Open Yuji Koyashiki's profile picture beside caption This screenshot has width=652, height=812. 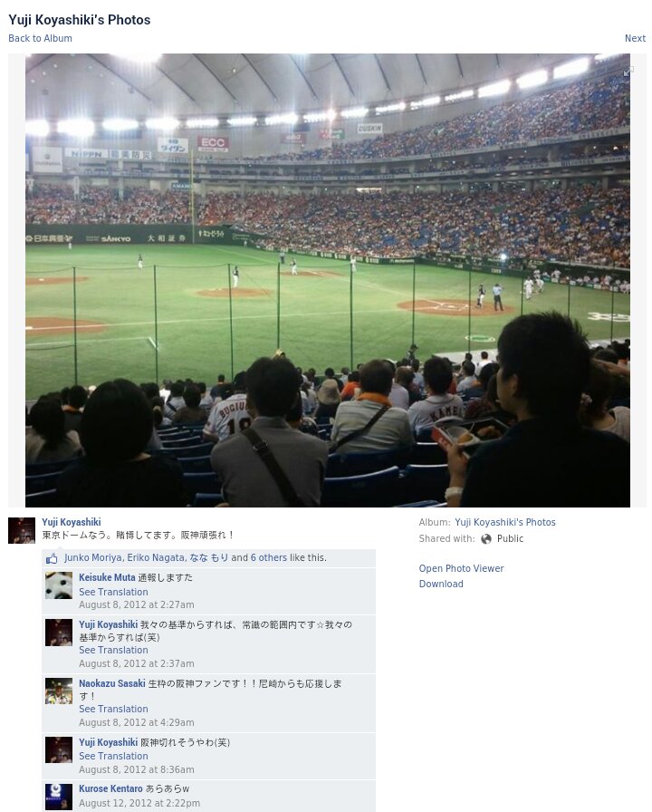pyautogui.click(x=22, y=530)
